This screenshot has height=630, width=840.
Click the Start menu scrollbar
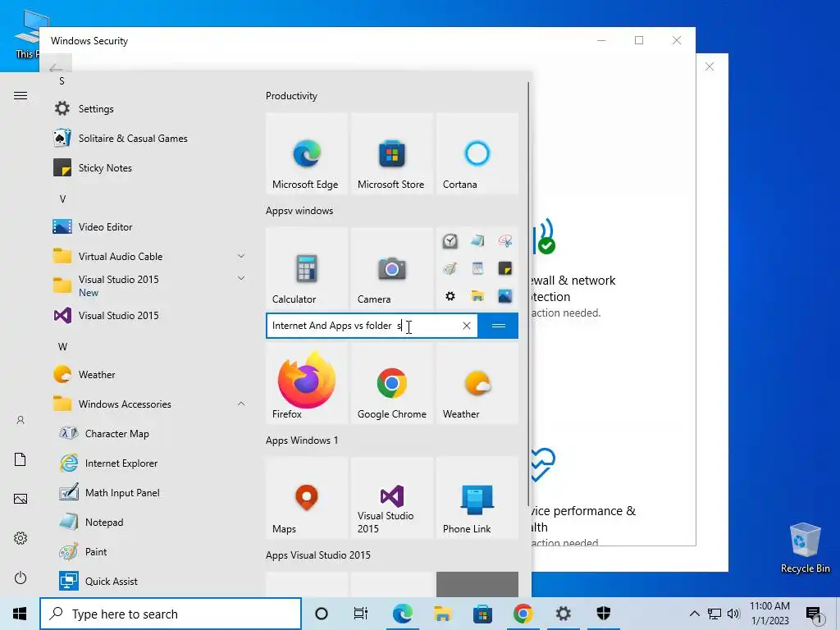point(529,294)
